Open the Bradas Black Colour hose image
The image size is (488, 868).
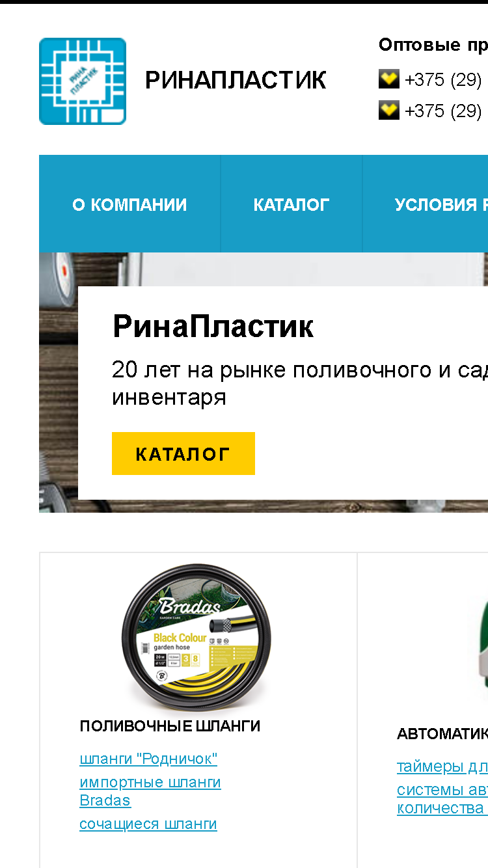(x=197, y=638)
